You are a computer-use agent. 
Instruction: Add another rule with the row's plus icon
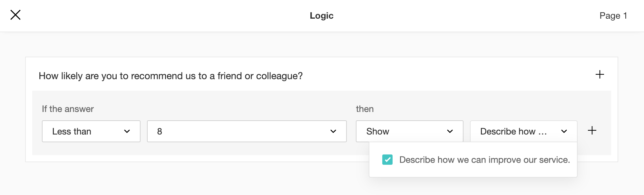[x=592, y=130]
